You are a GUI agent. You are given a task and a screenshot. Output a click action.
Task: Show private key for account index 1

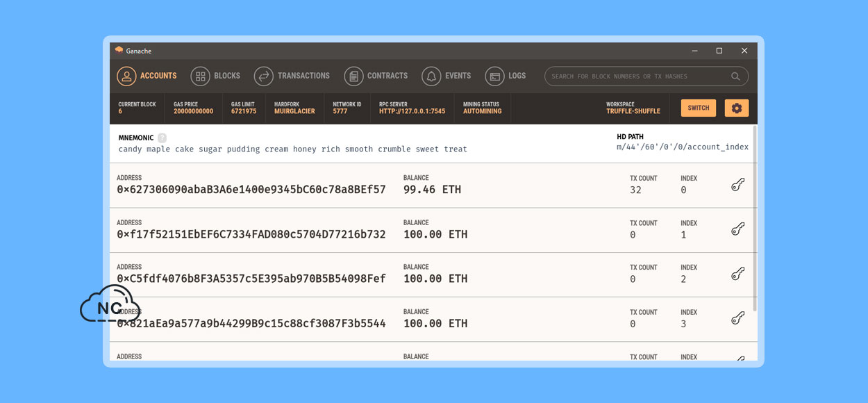click(x=737, y=229)
